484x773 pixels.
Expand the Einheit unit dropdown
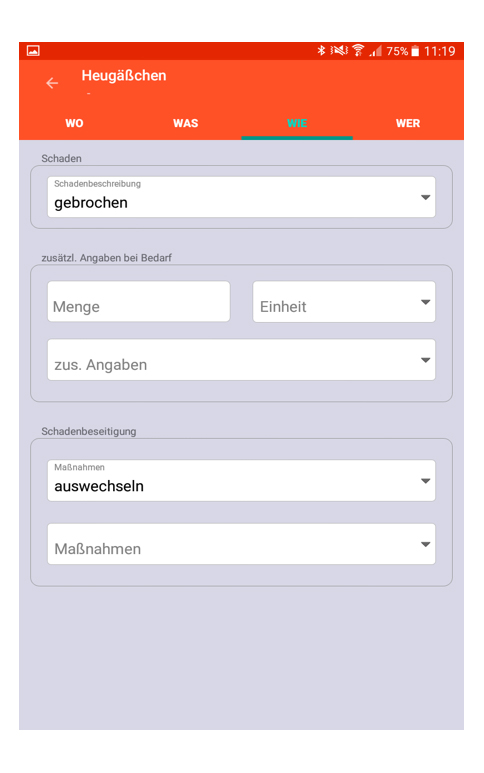[344, 302]
